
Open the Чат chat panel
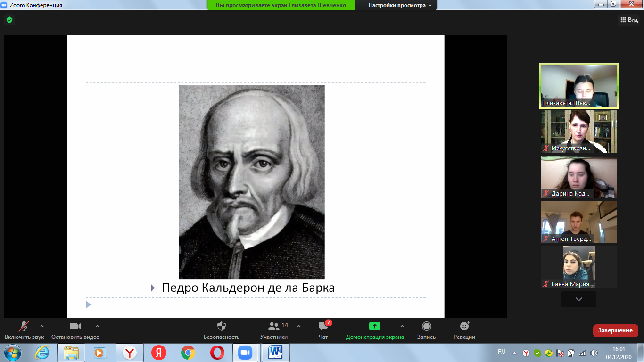323,330
